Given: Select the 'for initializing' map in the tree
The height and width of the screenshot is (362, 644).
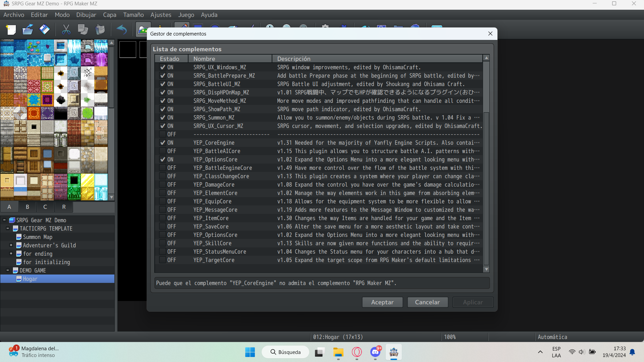Looking at the screenshot, I should [47, 262].
